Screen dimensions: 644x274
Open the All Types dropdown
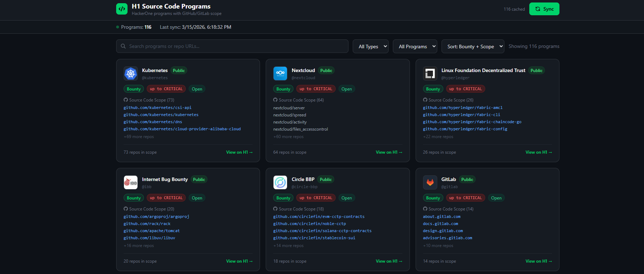click(x=370, y=46)
